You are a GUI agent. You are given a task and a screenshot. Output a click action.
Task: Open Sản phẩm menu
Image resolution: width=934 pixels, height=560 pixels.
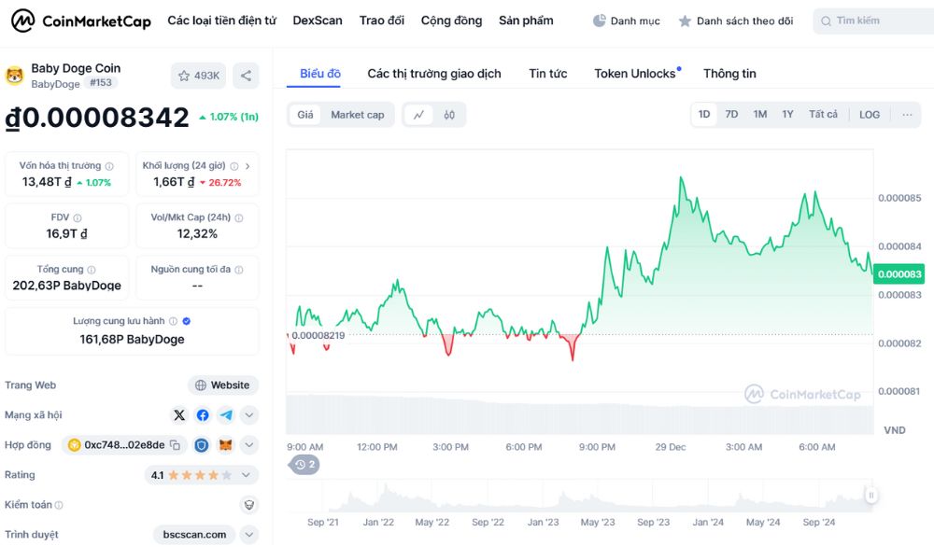click(526, 21)
